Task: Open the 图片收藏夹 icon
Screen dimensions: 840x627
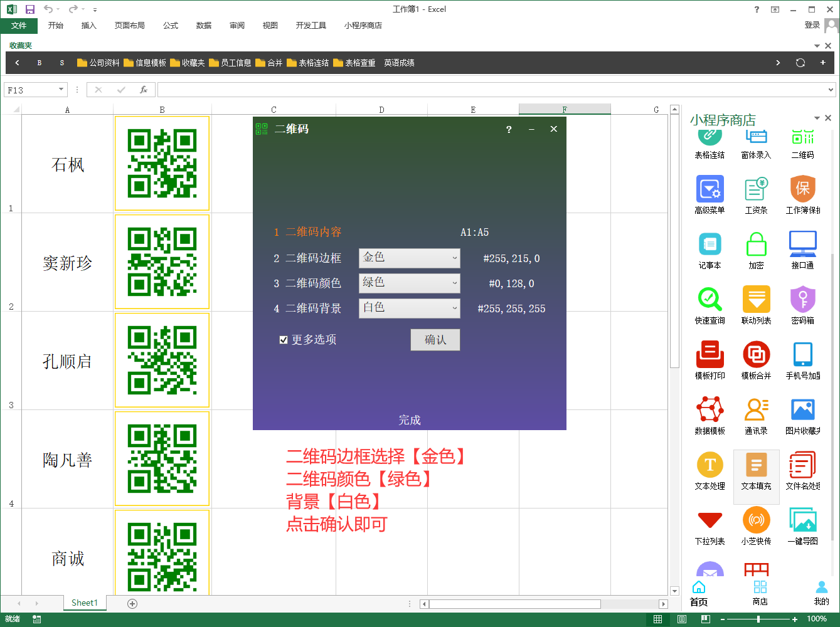Action: point(802,409)
